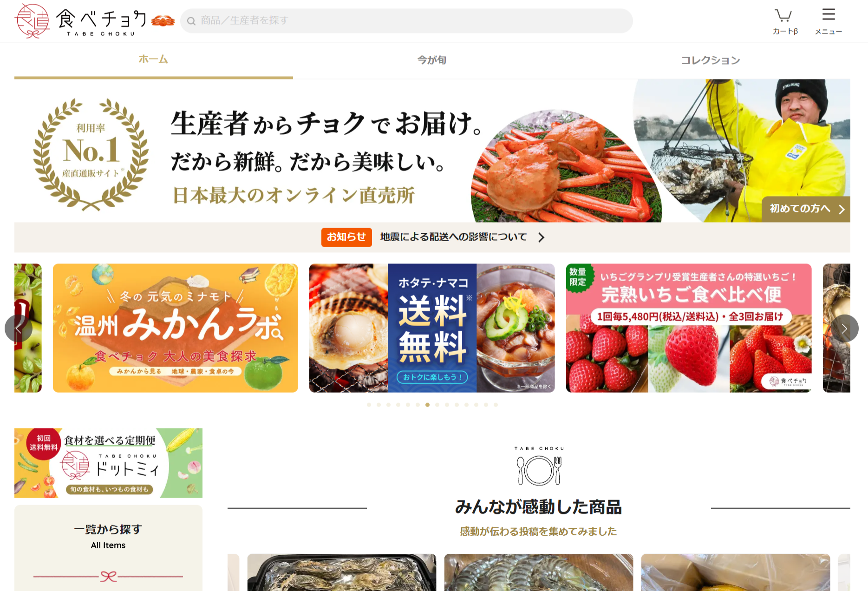Focus the product and producer search field
Image resolution: width=868 pixels, height=591 pixels.
406,21
